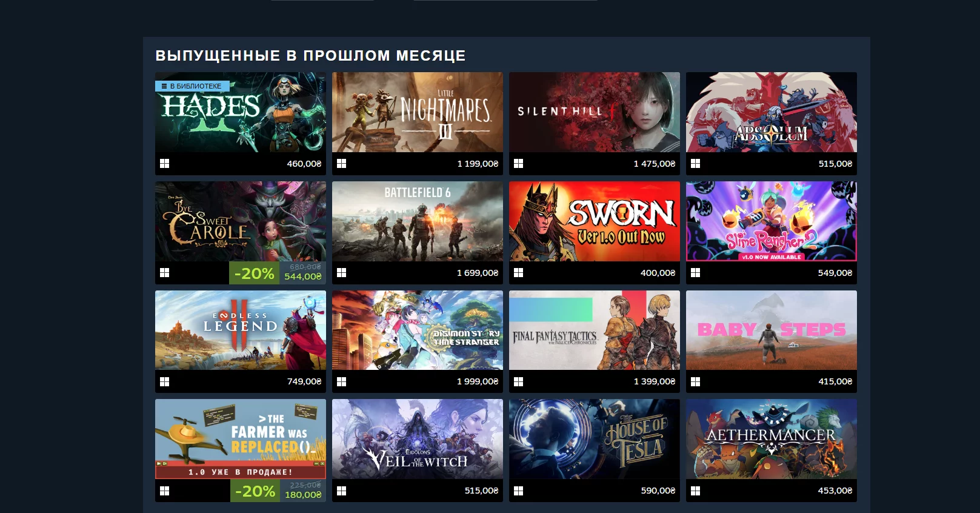Click Windows icon under House of Tesla

518,491
